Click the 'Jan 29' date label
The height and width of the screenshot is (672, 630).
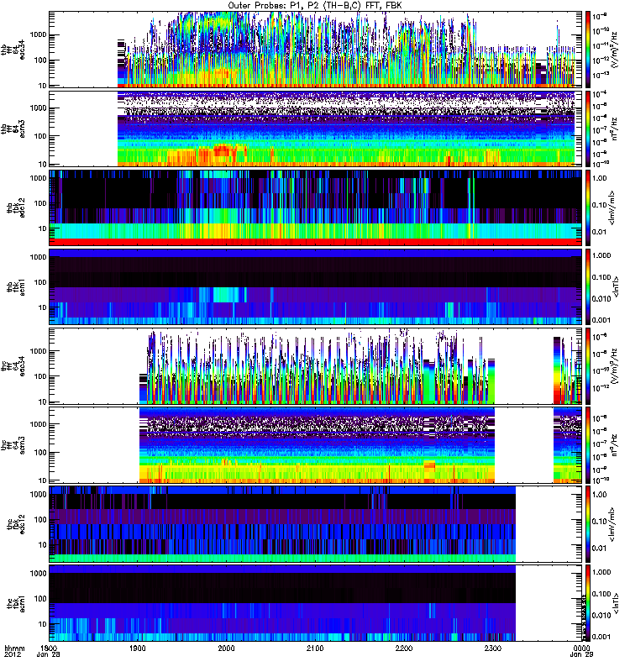tap(581, 655)
